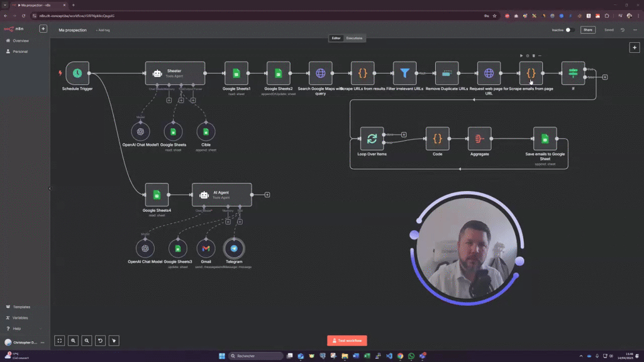The width and height of the screenshot is (644, 362).
Task: Add a node after the AI Agent output
Action: coord(267,195)
